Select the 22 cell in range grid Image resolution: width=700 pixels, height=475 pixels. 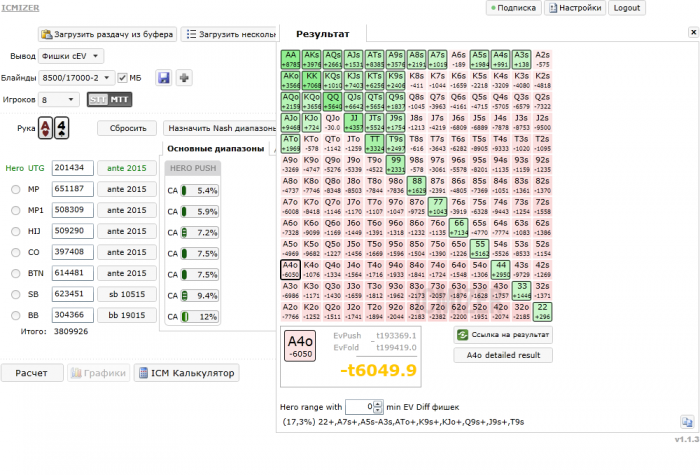pos(542,312)
